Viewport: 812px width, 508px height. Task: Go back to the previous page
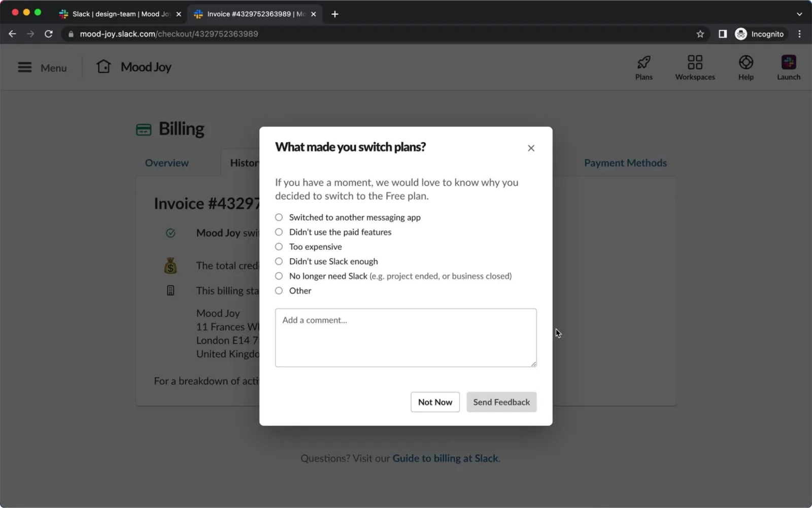pos(12,34)
